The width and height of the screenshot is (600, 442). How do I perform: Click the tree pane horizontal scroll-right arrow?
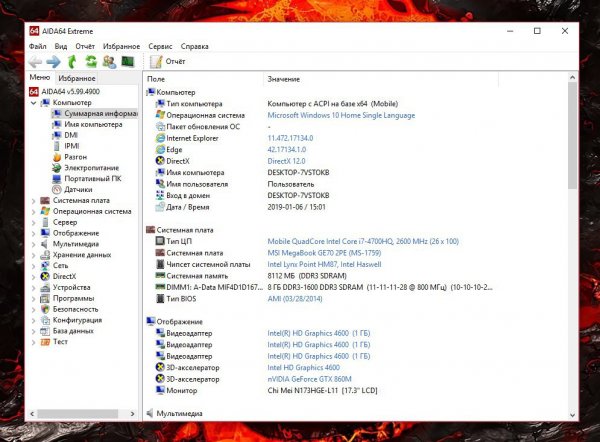click(132, 414)
